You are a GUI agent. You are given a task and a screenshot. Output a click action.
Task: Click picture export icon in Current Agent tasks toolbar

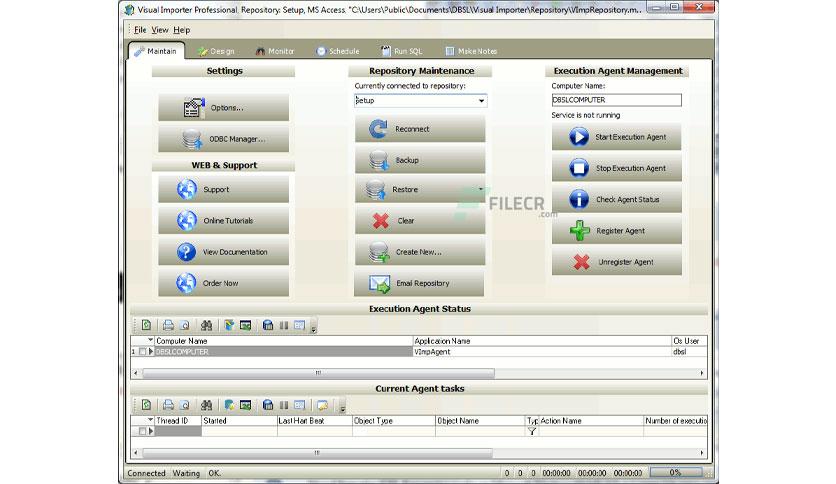click(245, 405)
